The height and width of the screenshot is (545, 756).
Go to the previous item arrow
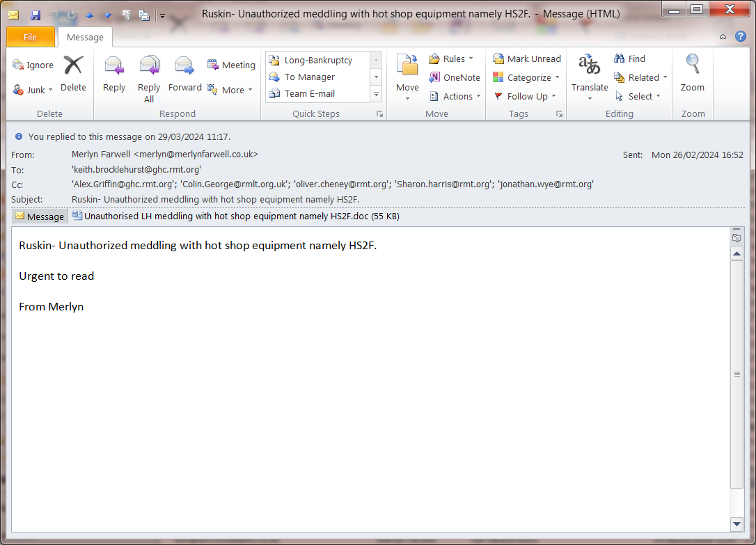[90, 15]
